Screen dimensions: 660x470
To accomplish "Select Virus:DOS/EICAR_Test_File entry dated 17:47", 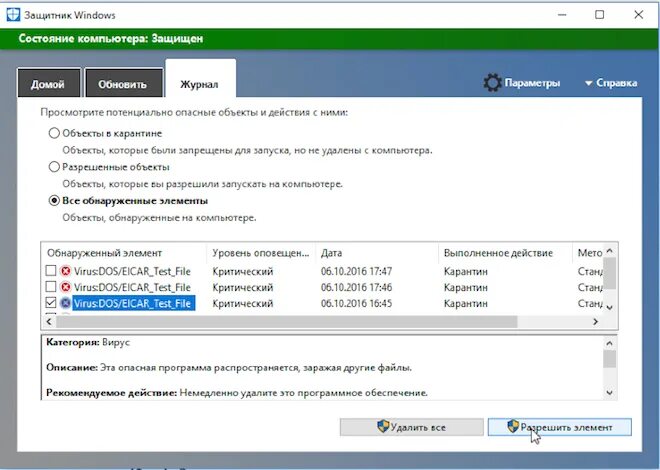I will (132, 271).
